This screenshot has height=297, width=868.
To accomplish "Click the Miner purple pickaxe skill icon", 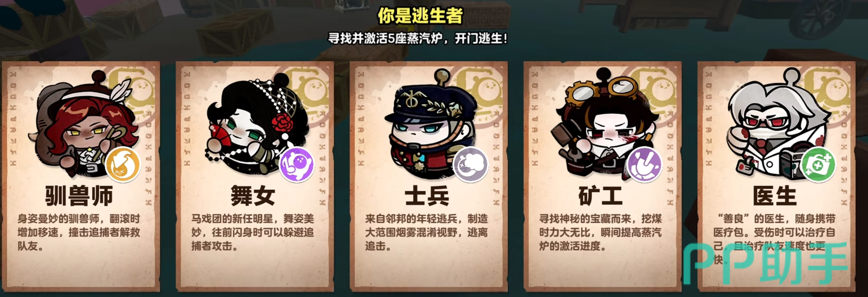I will point(645,164).
